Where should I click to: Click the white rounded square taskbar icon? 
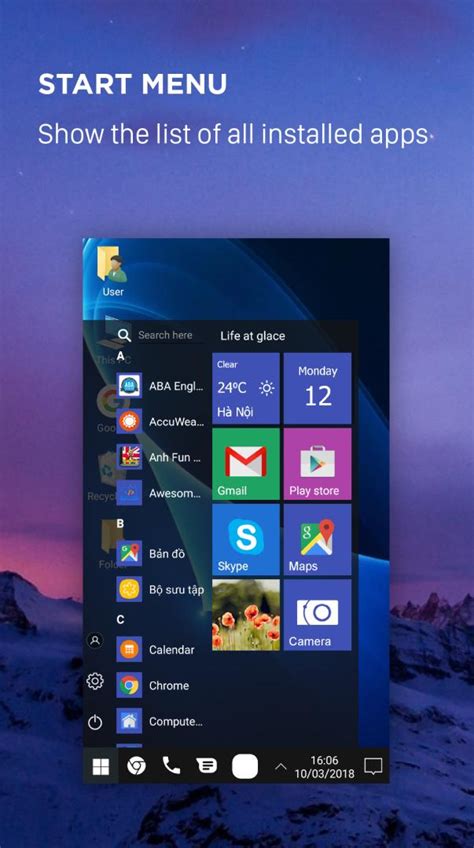(245, 766)
